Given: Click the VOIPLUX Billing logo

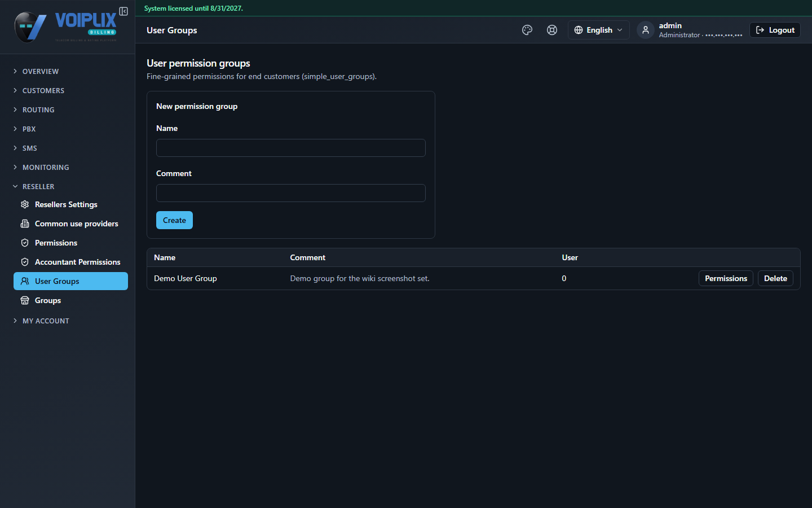Looking at the screenshot, I should (x=65, y=27).
